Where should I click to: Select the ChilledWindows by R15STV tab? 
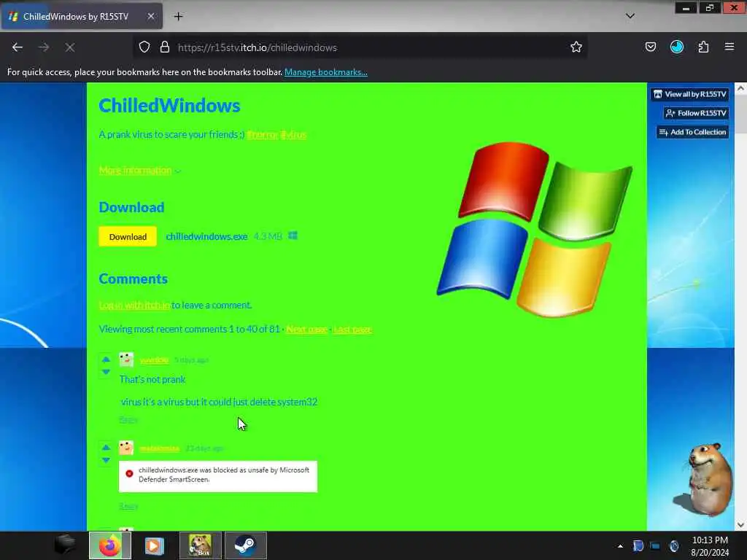82,16
